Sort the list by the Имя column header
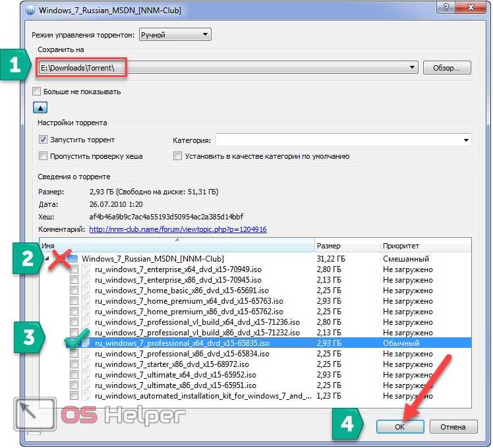The width and height of the screenshot is (493, 448). [x=177, y=245]
